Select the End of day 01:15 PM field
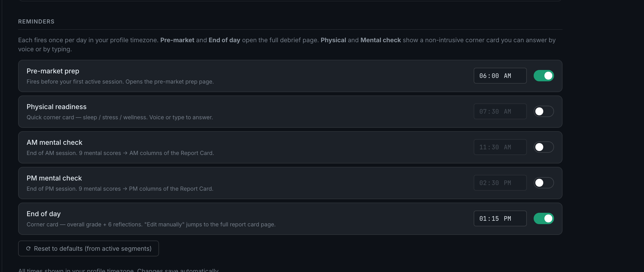644x272 pixels. pyautogui.click(x=500, y=218)
